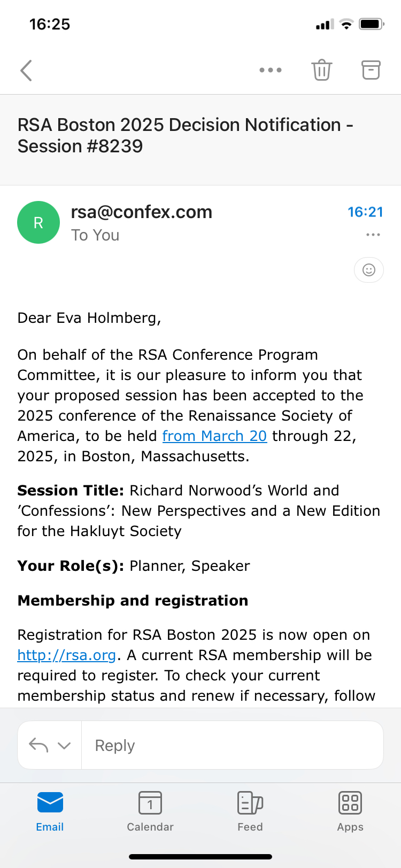Tap sender address rsa@confex.com
The height and width of the screenshot is (868, 401).
(142, 212)
